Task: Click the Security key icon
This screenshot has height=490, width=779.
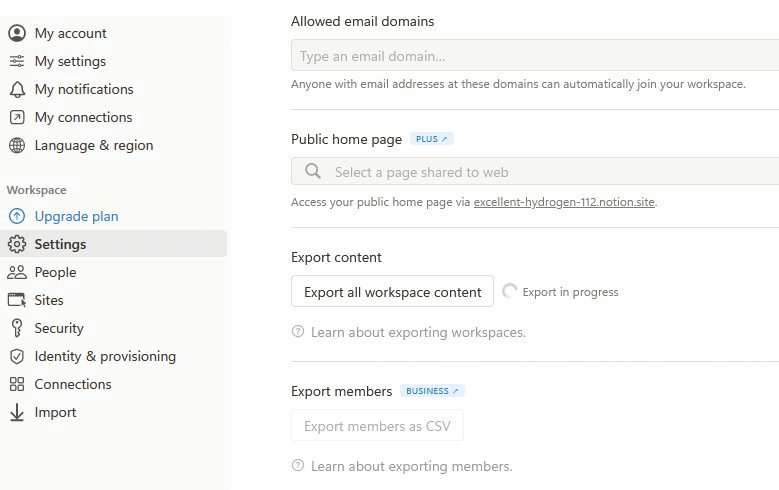Action: pyautogui.click(x=17, y=328)
